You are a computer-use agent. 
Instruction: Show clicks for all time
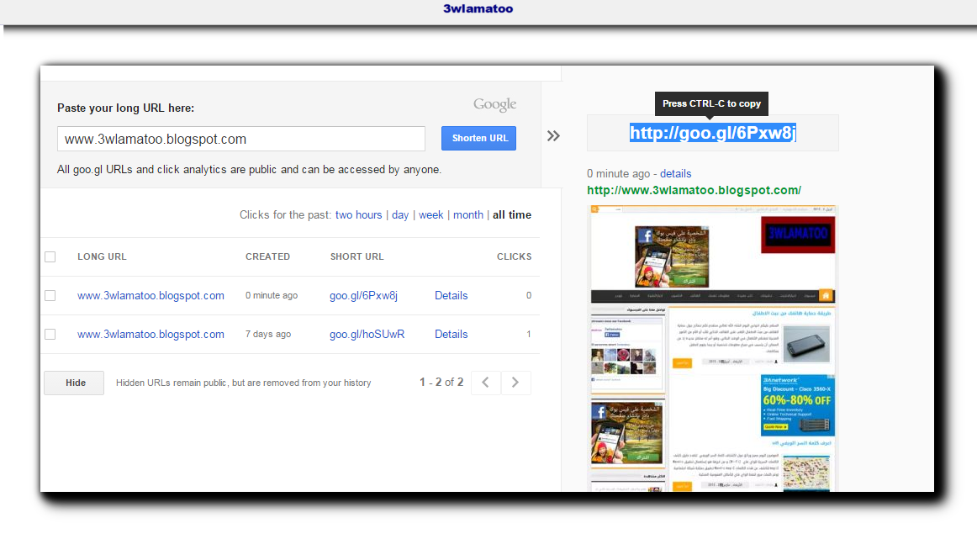(512, 215)
